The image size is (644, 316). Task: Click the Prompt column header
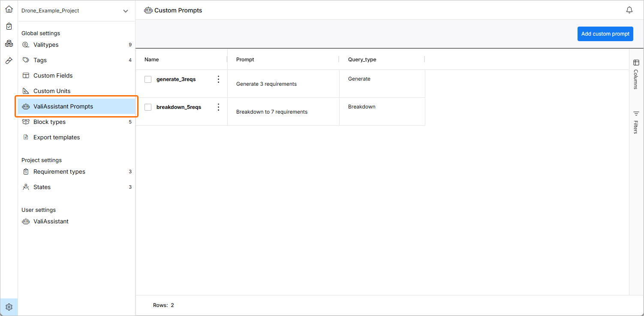(245, 60)
